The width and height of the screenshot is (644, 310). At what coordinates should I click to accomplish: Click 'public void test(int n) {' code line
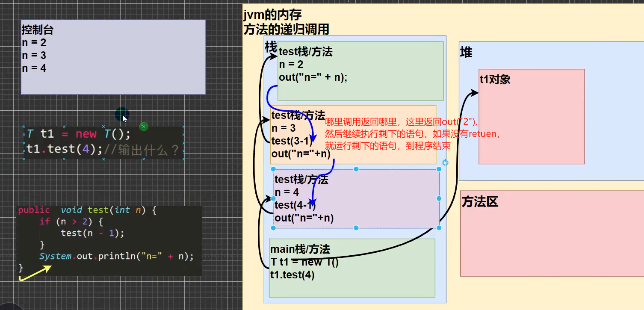[88, 210]
